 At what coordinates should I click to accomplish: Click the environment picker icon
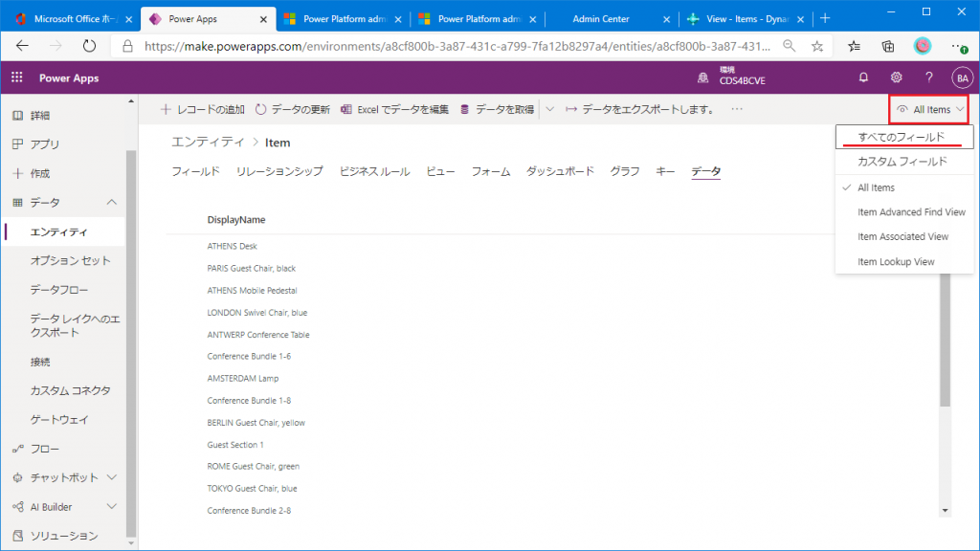coord(703,77)
